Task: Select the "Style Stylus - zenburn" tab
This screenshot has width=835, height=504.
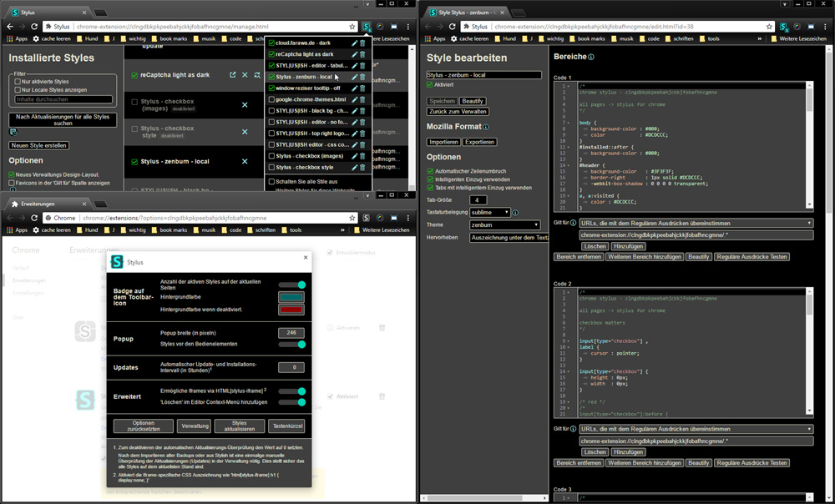Action: pos(468,13)
